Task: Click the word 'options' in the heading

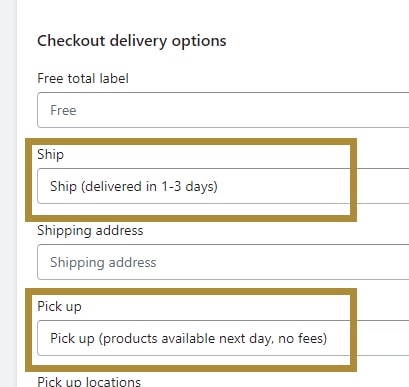Action: pyautogui.click(x=199, y=41)
